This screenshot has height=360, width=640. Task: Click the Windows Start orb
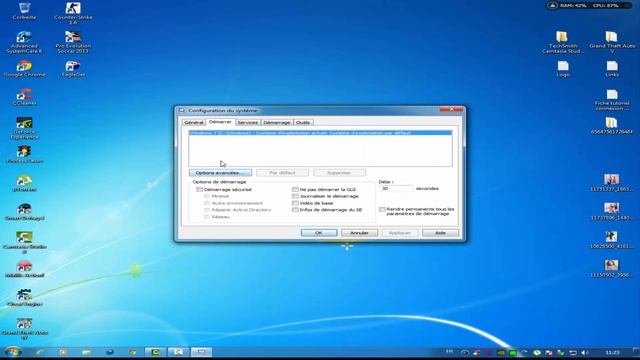point(13,352)
